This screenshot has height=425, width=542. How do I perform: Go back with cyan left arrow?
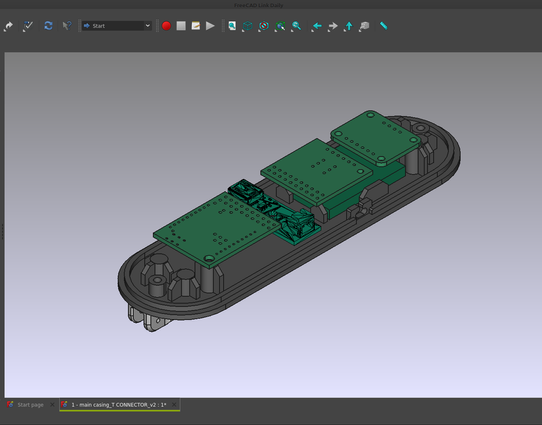[317, 26]
